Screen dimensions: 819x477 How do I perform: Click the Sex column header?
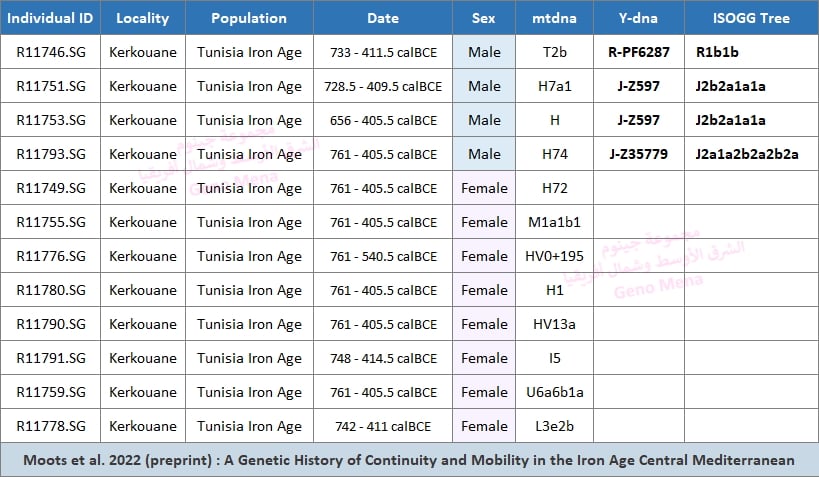pos(484,18)
